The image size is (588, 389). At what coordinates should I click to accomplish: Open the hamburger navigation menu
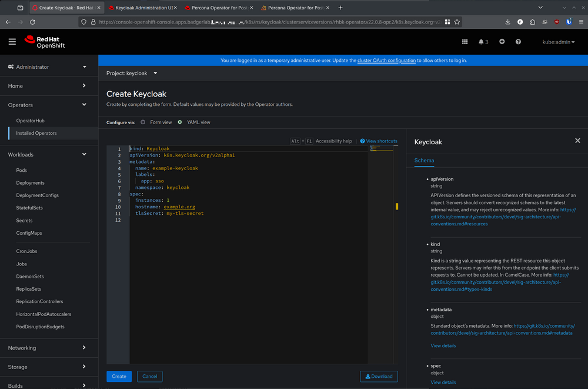point(12,42)
